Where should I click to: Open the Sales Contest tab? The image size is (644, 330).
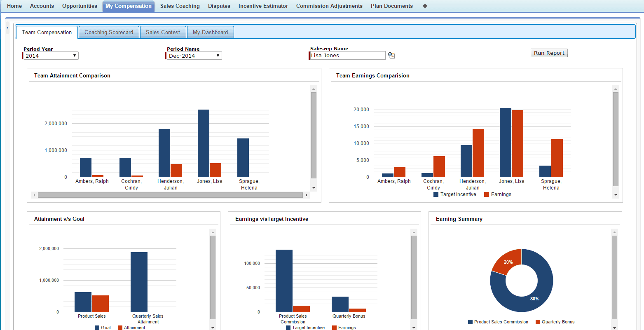pos(163,32)
